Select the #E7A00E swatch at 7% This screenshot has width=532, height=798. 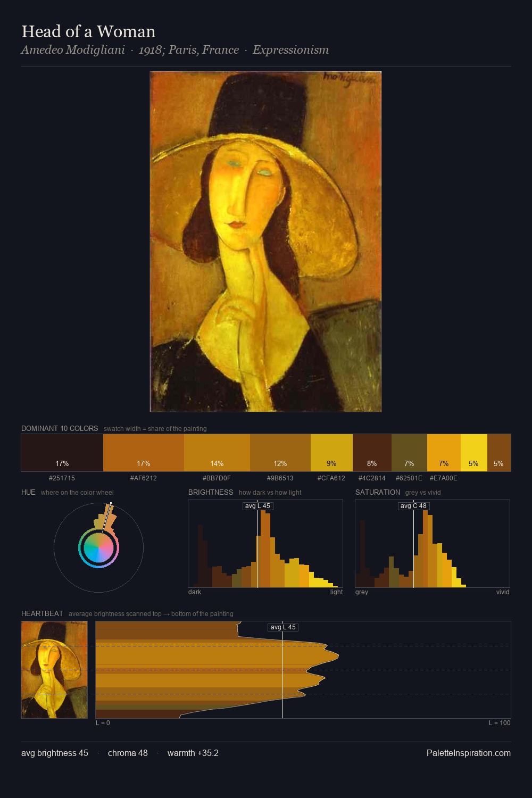coord(444,453)
